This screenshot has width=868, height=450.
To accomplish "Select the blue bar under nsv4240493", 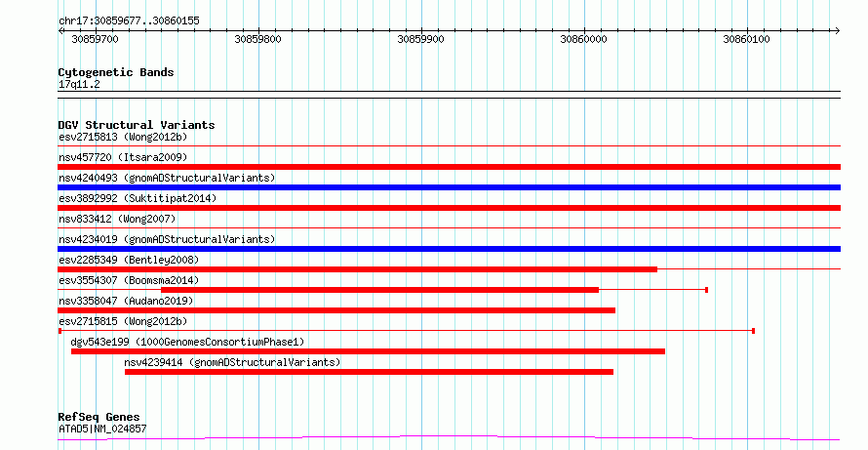I will (449, 187).
